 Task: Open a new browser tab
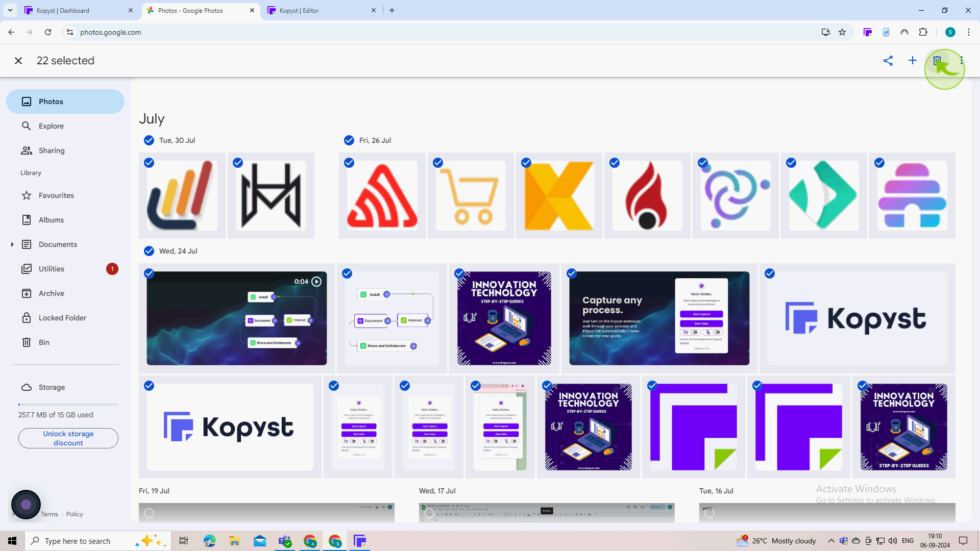tap(392, 10)
